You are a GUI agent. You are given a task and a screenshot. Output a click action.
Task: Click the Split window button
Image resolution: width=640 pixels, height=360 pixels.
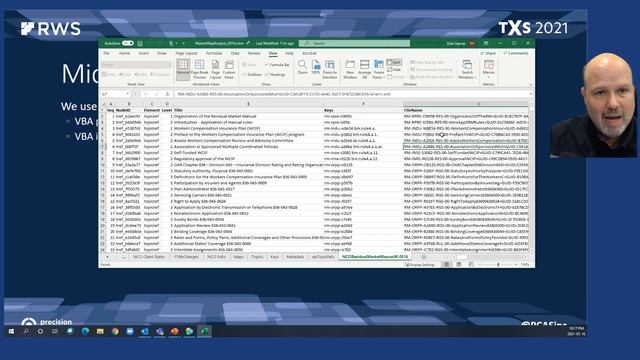(x=394, y=62)
